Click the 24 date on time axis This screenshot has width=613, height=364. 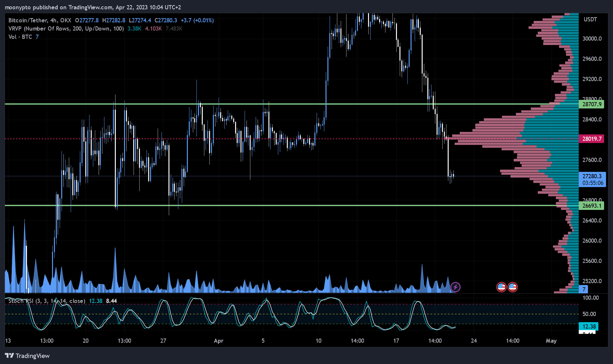(474, 341)
